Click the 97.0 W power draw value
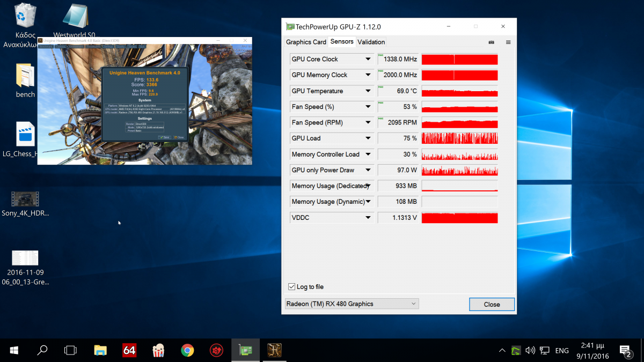Viewport: 644px width, 362px height. point(398,170)
